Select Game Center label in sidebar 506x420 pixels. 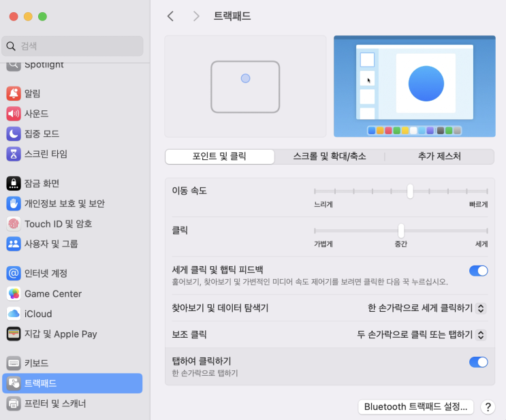pyautogui.click(x=53, y=293)
